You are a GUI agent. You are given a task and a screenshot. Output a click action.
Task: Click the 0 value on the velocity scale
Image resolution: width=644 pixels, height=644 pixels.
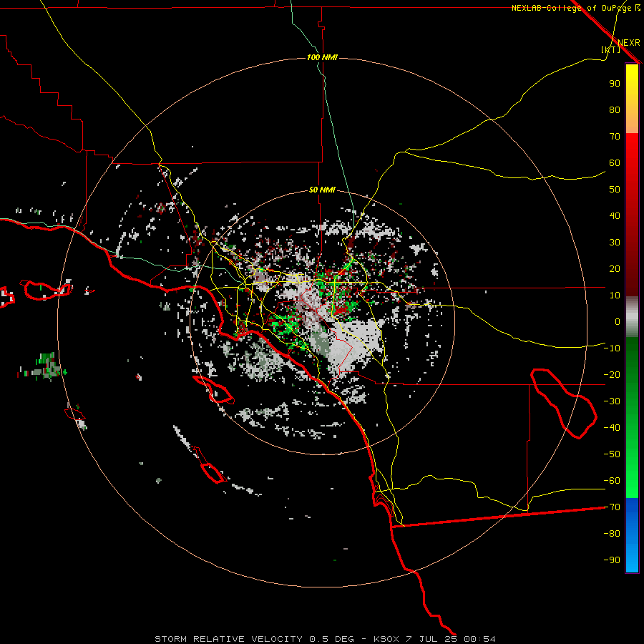coord(618,322)
